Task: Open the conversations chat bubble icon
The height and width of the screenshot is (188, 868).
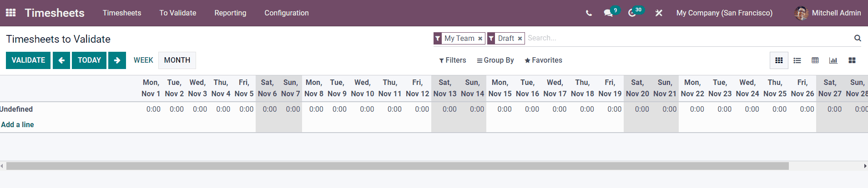Action: (x=608, y=13)
